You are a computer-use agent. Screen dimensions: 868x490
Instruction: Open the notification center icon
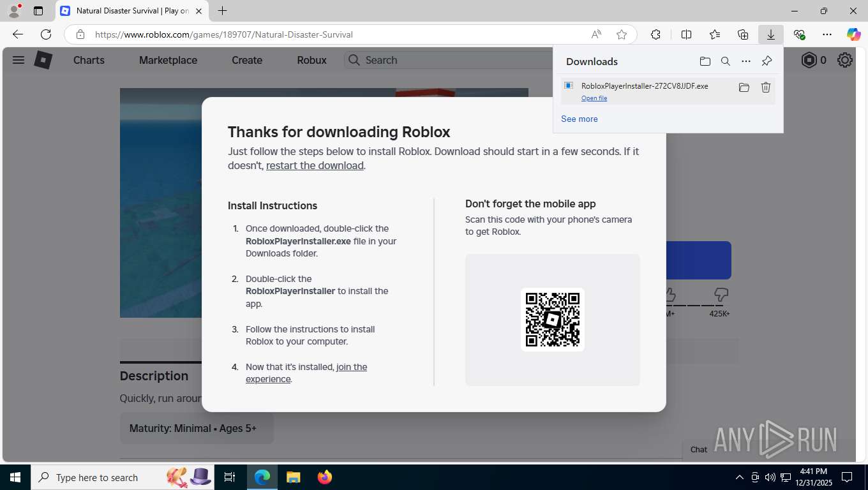point(847,477)
